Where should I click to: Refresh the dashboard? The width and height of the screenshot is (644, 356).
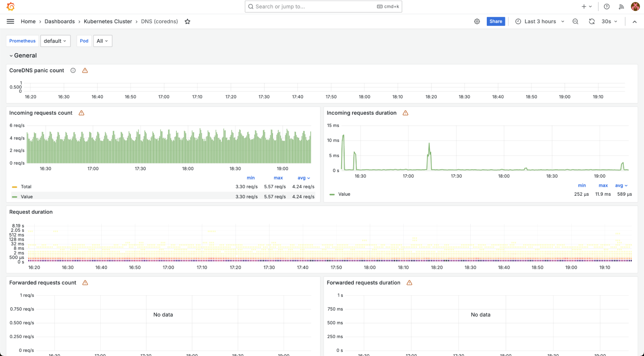pyautogui.click(x=591, y=22)
